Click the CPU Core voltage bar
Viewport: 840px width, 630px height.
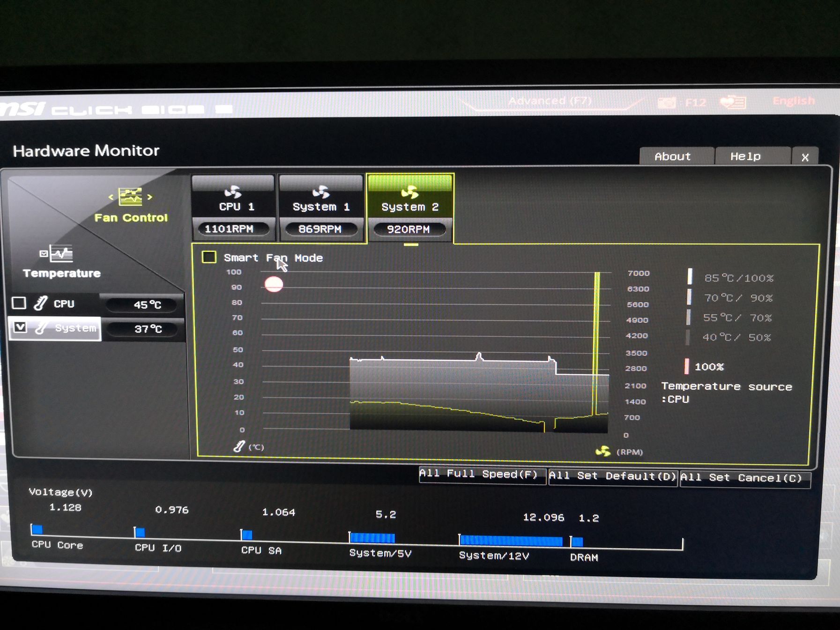(37, 529)
